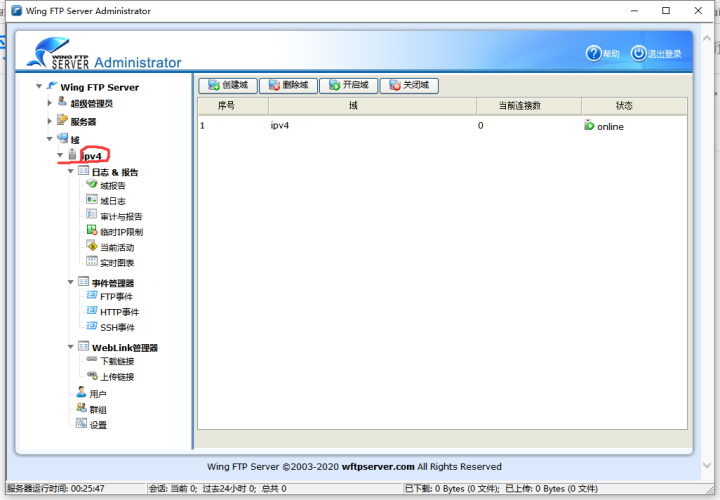720x500 pixels.
Task: Click the Wing FTP Server window title icon
Action: click(17, 10)
